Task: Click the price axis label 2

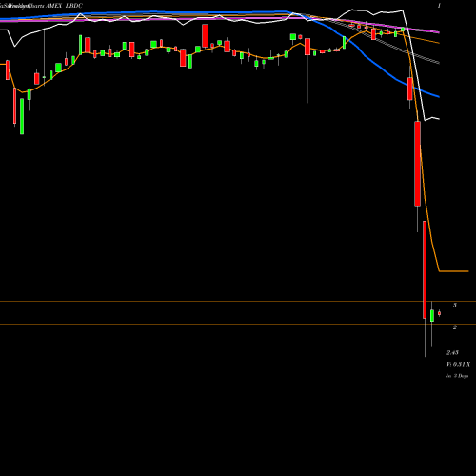Action: 455,327
